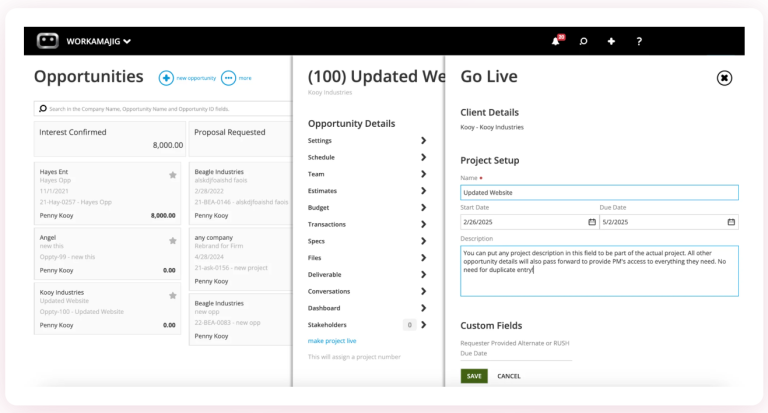Screen dimensions: 768x413
Task: Click the green SAVE button
Action: 474,376
